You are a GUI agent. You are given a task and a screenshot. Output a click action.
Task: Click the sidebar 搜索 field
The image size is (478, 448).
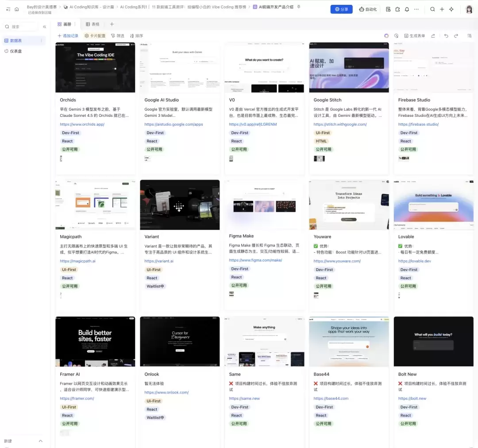[x=21, y=27]
